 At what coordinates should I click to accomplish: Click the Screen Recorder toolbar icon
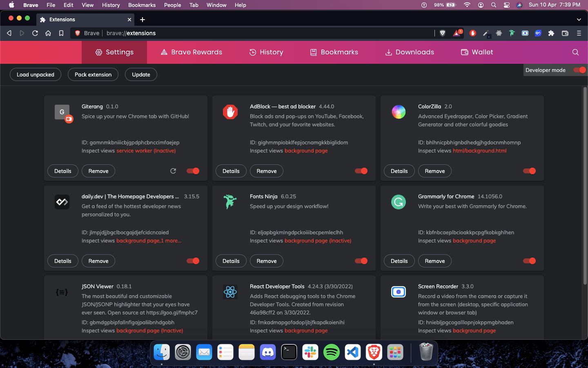click(x=525, y=33)
